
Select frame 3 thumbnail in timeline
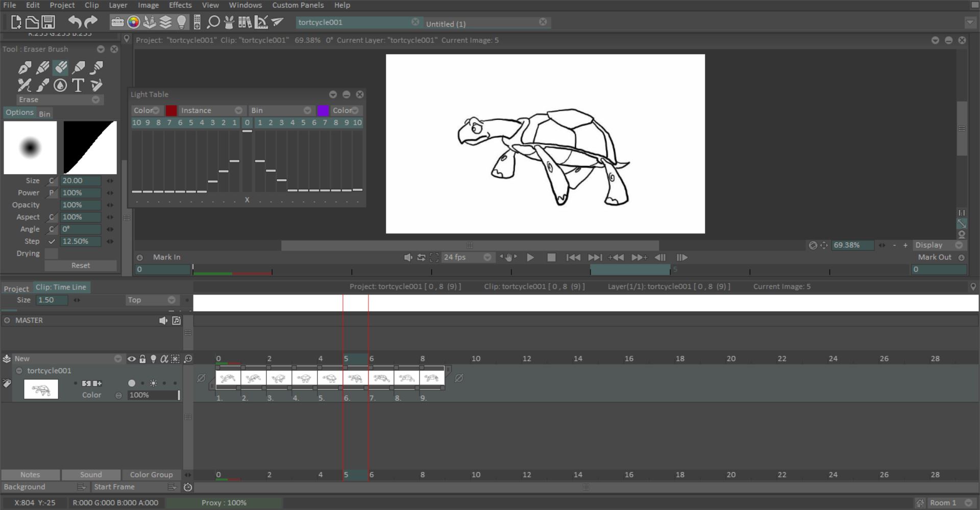pos(279,378)
